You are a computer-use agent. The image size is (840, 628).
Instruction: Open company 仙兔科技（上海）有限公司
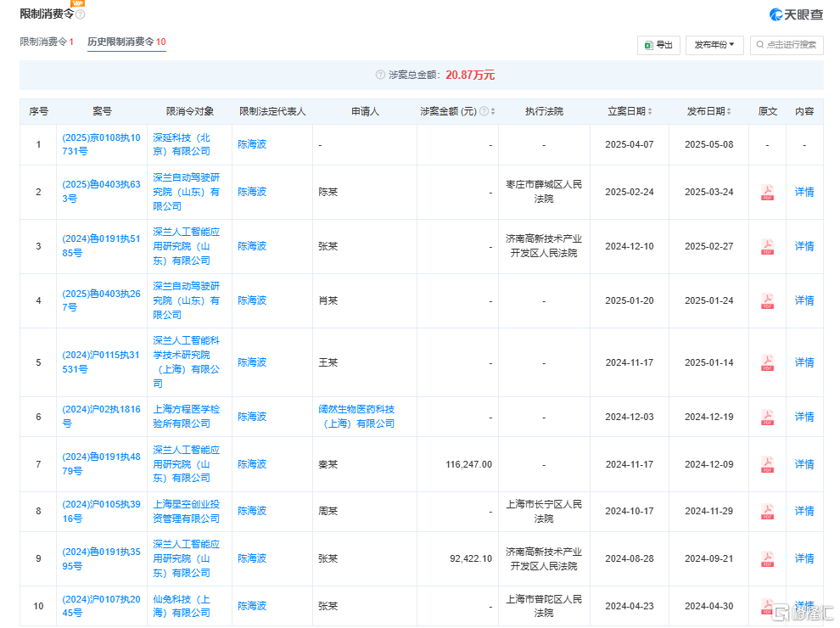[x=182, y=605]
